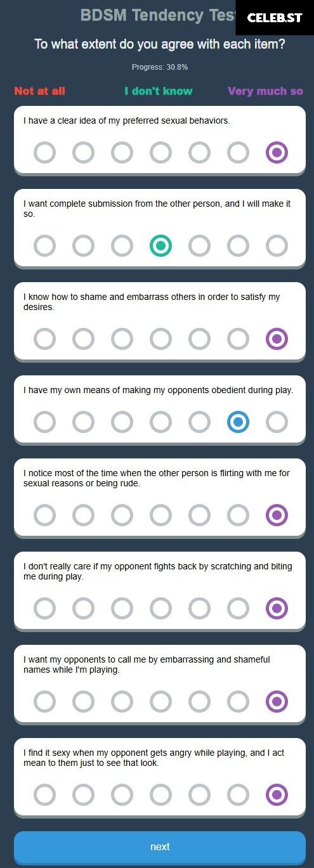This screenshot has width=314, height=868.
Task: Select the green middle radio for complete submission question
Action: (x=160, y=245)
